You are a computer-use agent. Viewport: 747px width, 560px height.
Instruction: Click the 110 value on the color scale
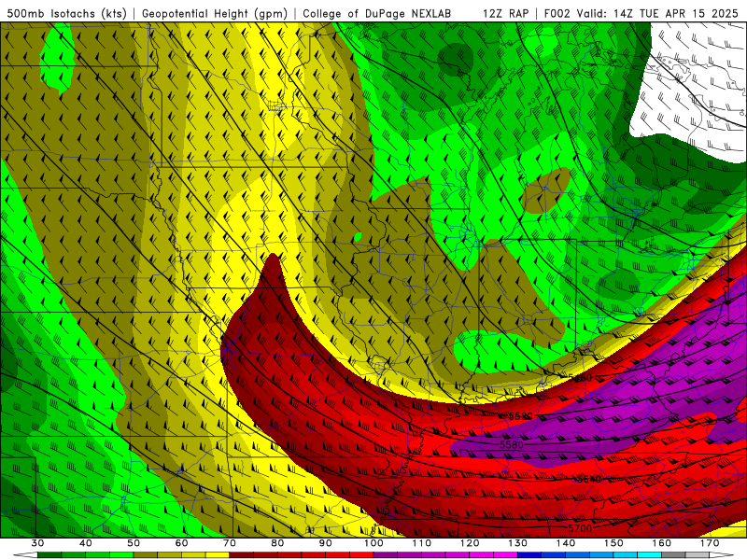[422, 543]
